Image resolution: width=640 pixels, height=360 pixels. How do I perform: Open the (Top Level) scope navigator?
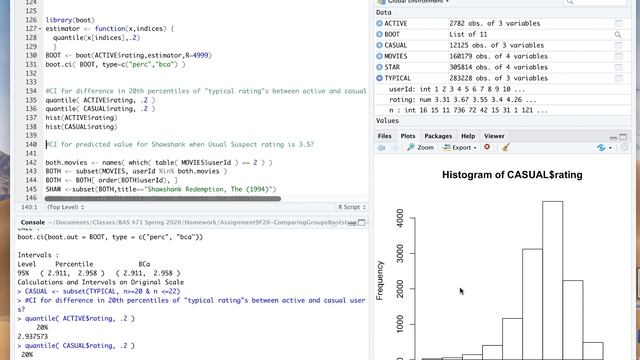65,207
